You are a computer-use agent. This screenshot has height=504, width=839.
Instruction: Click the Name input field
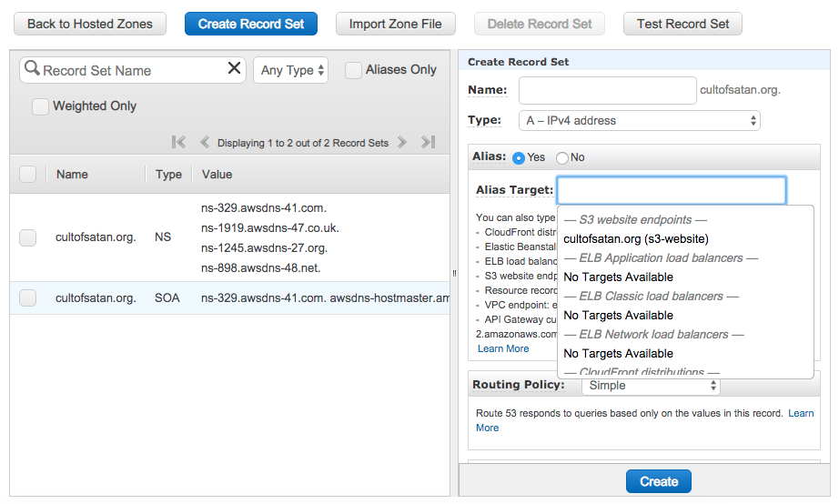coord(607,90)
